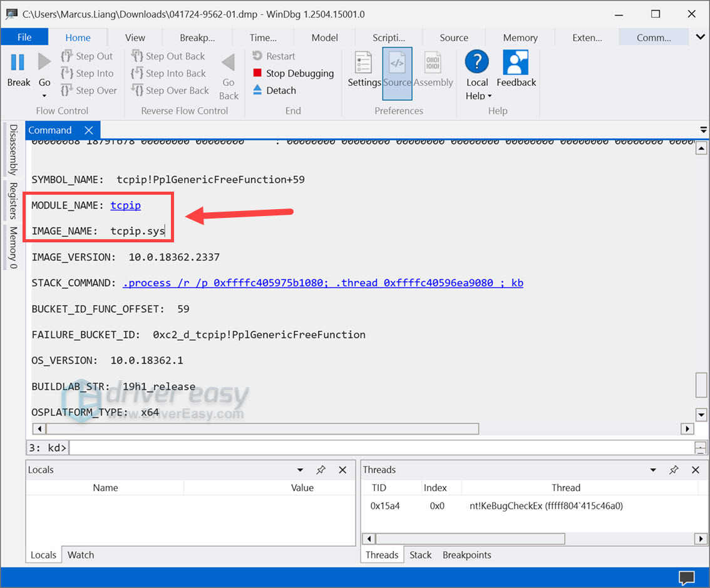Click the .process stack command link
Image resolution: width=710 pixels, height=588 pixels.
[323, 283]
